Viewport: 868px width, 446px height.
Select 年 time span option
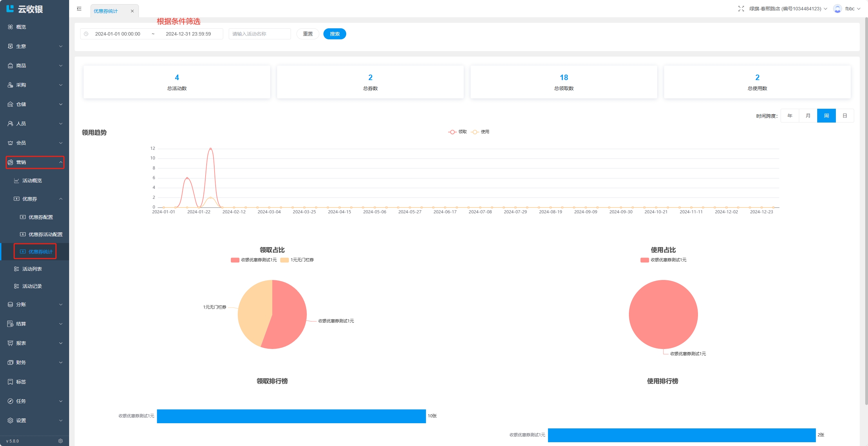coord(790,116)
